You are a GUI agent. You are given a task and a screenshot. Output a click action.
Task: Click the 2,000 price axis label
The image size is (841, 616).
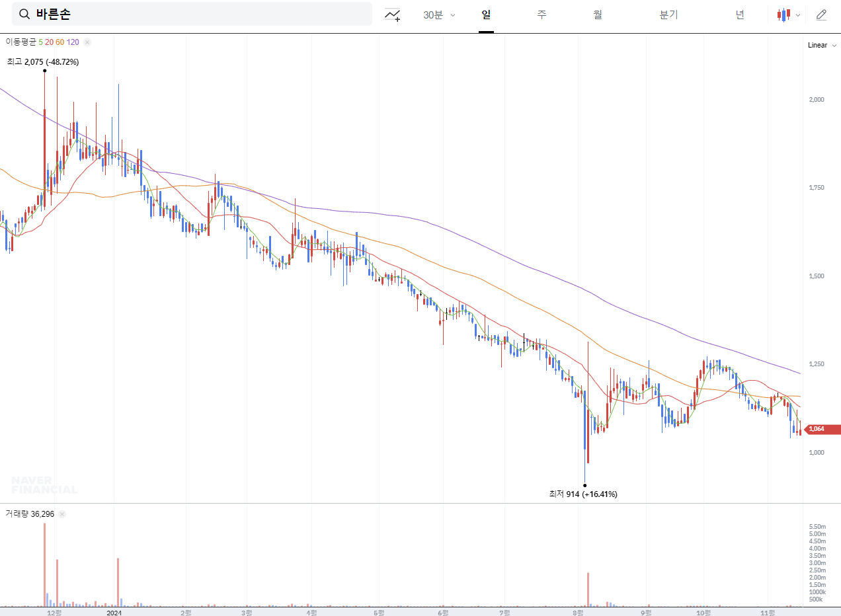(817, 100)
